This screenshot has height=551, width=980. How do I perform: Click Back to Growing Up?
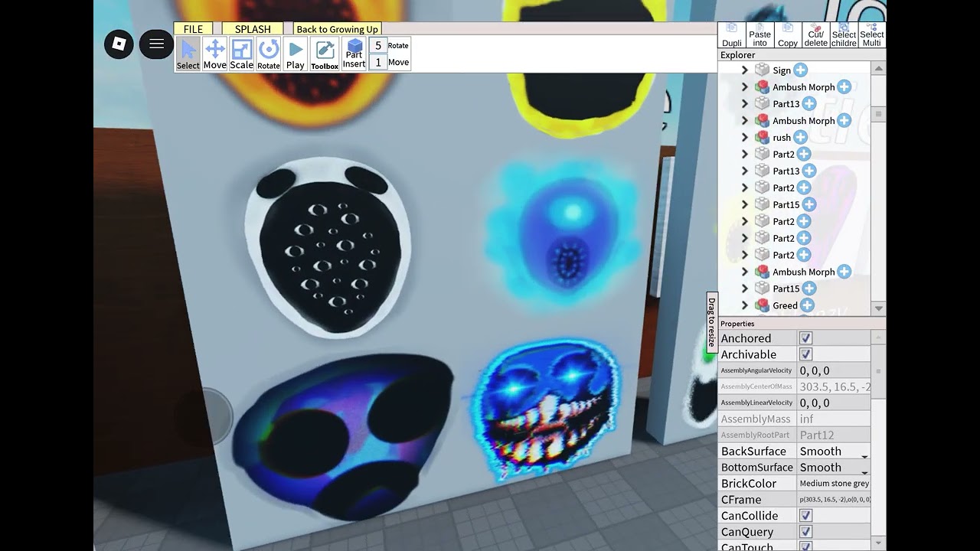click(x=337, y=29)
